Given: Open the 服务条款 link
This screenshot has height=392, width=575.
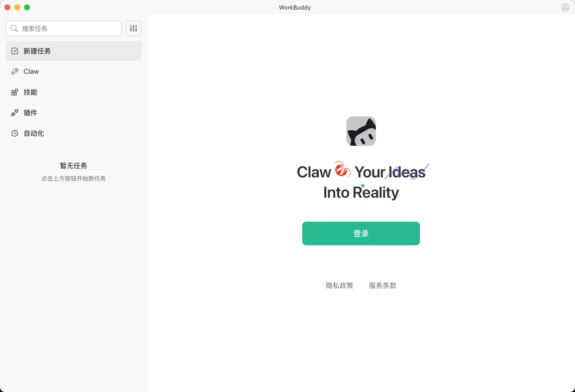Looking at the screenshot, I should click(x=382, y=285).
